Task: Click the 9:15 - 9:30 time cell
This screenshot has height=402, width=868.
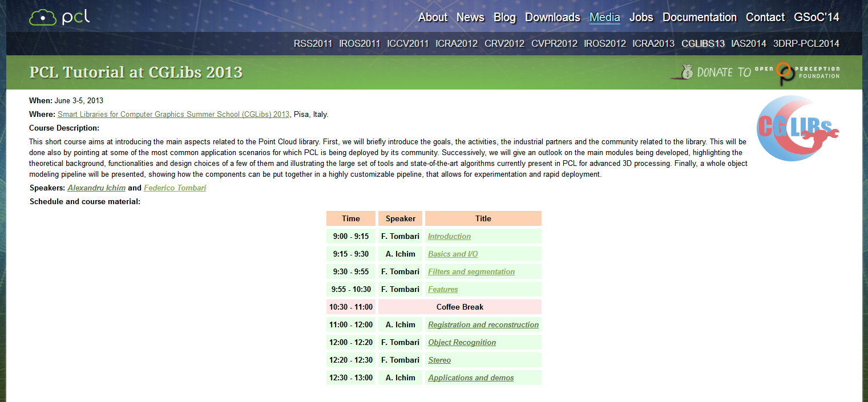Action: pyautogui.click(x=351, y=254)
